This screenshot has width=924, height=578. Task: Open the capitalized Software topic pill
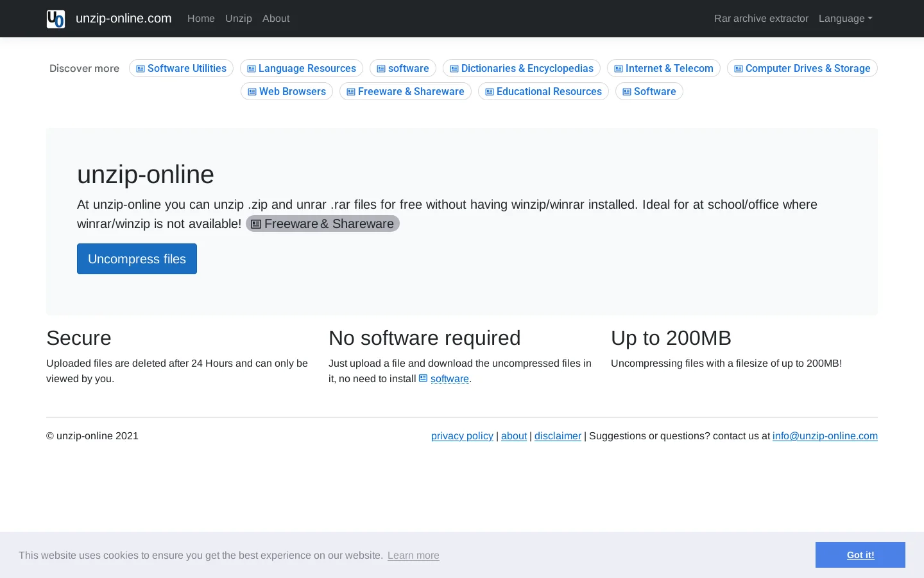pyautogui.click(x=649, y=91)
